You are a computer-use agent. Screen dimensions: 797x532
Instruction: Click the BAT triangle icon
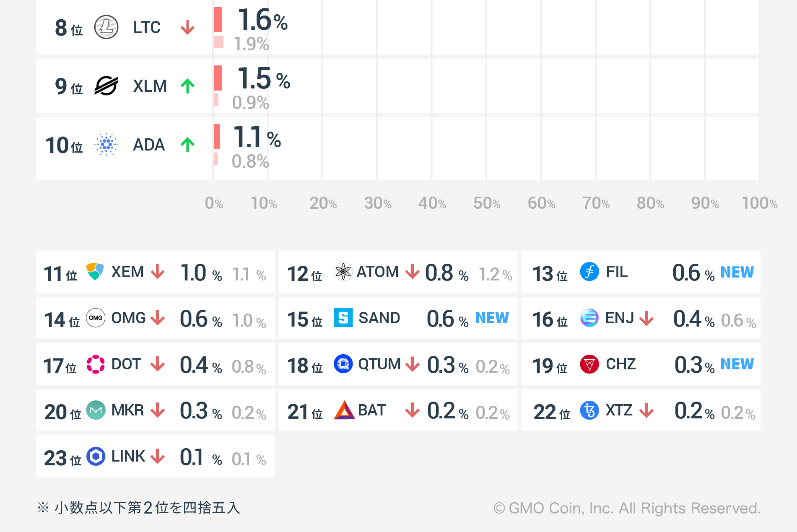344,410
